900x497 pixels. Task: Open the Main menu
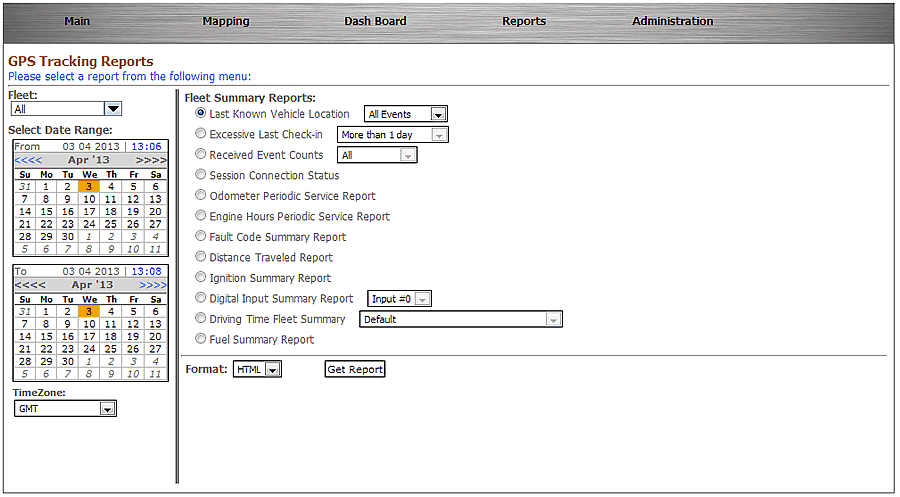[77, 21]
